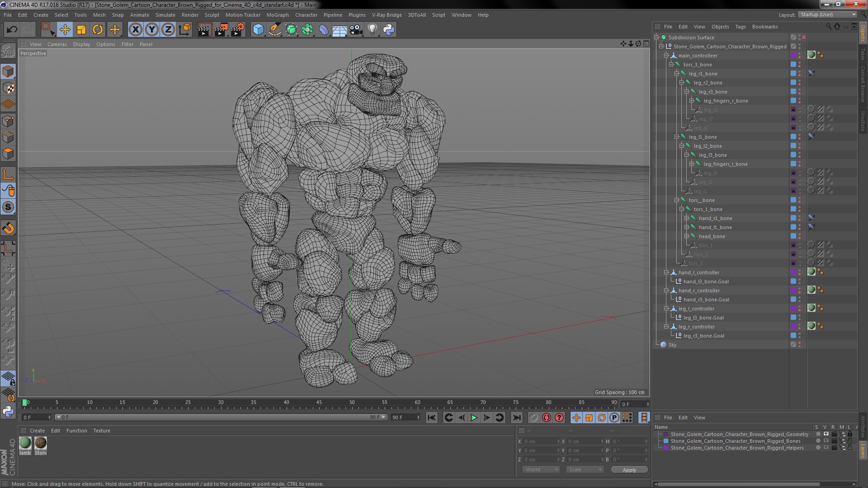Click the Bones layer color swatch
Viewport: 868px width, 488px height.
666,441
